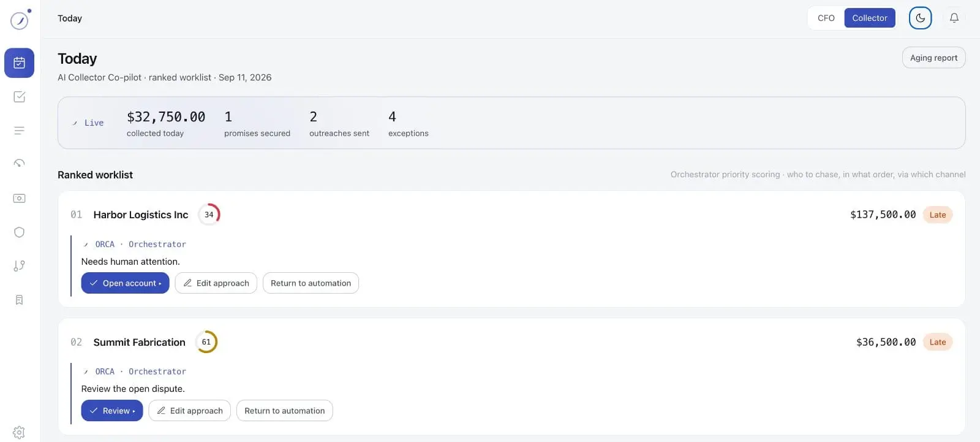Review Summit Fabrication dispute
The image size is (980, 442).
pos(112,411)
